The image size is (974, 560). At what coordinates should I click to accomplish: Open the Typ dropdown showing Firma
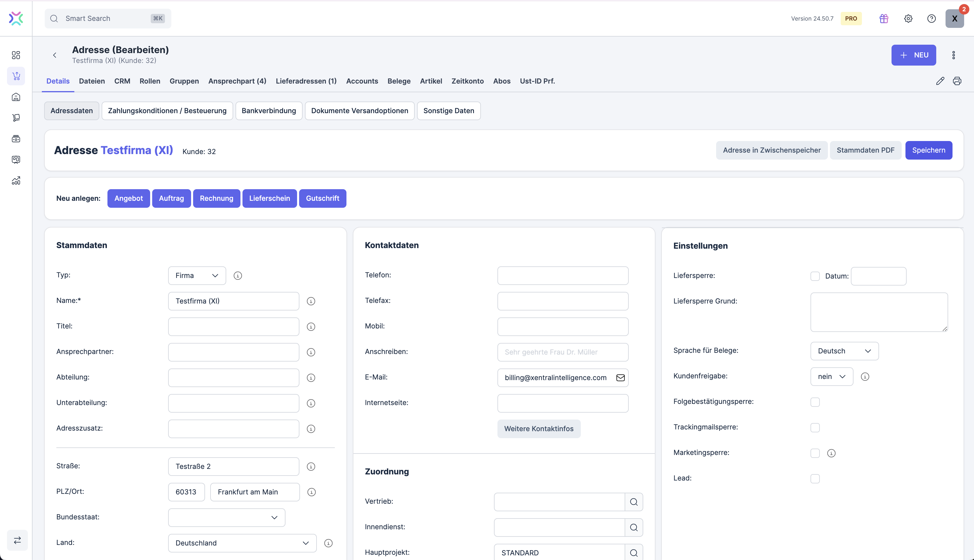coord(197,275)
